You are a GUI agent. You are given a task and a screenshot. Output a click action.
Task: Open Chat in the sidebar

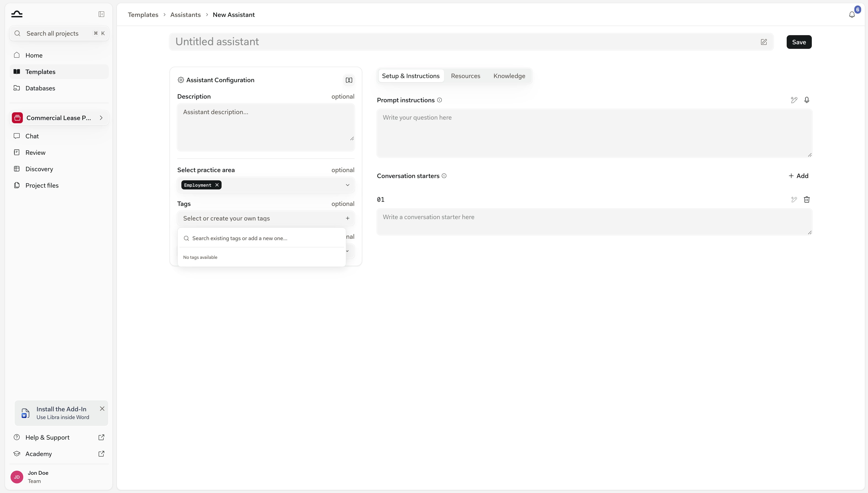coord(59,136)
